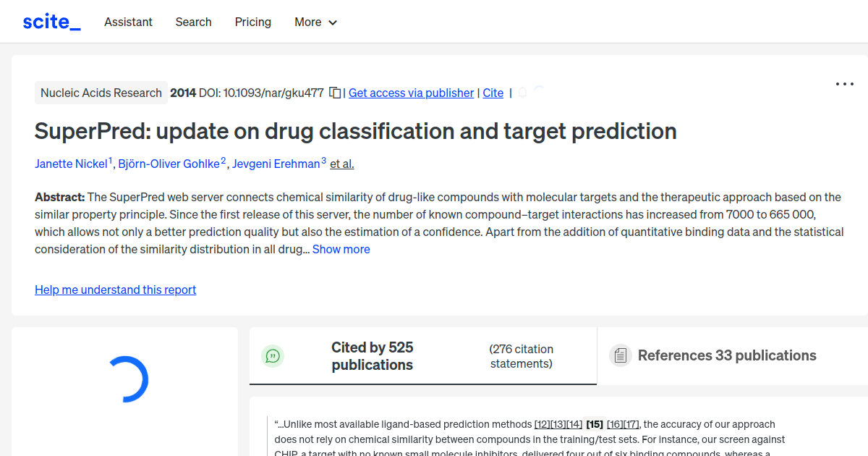This screenshot has width=868, height=456.
Task: Open the three-dot options menu
Action: point(844,84)
